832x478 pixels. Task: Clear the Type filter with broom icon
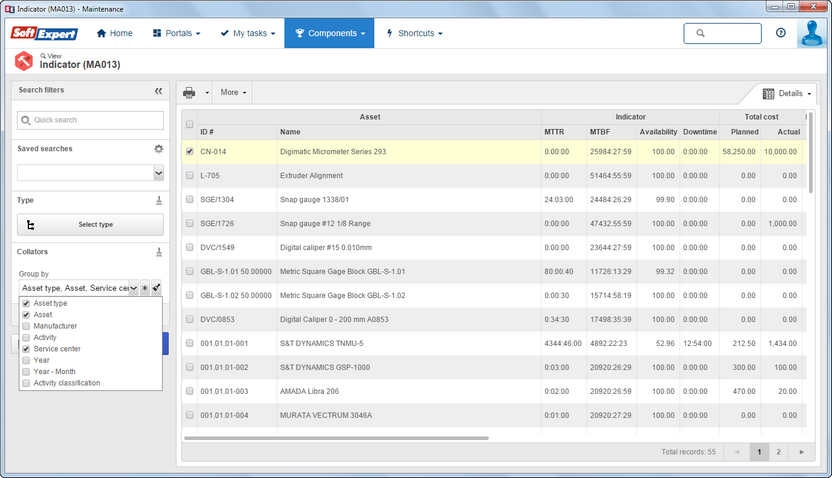click(159, 201)
